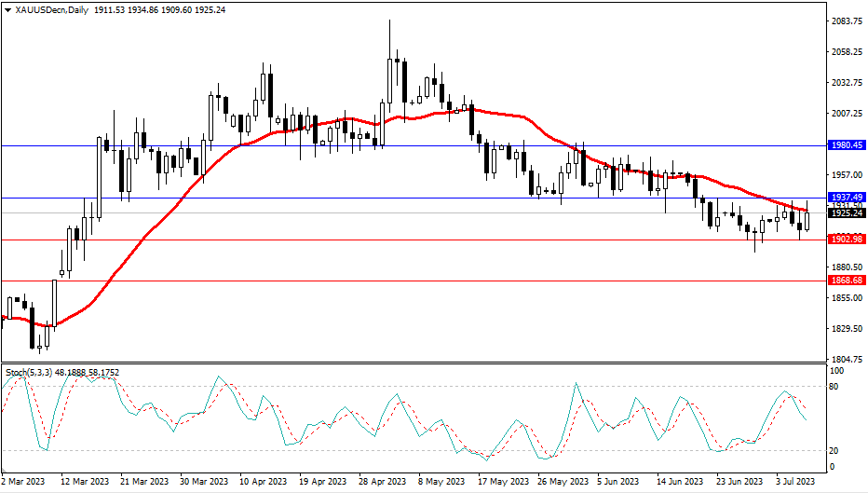Click the 1855.00 price scale value
868x493 pixels.
click(847, 297)
